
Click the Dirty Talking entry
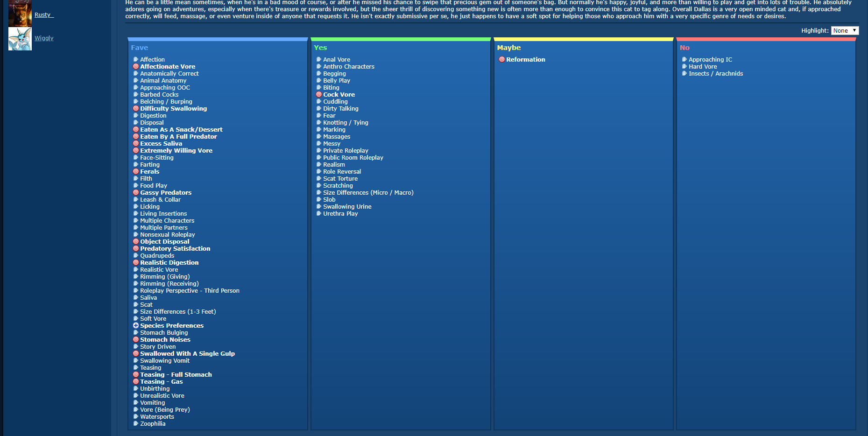[x=341, y=108]
